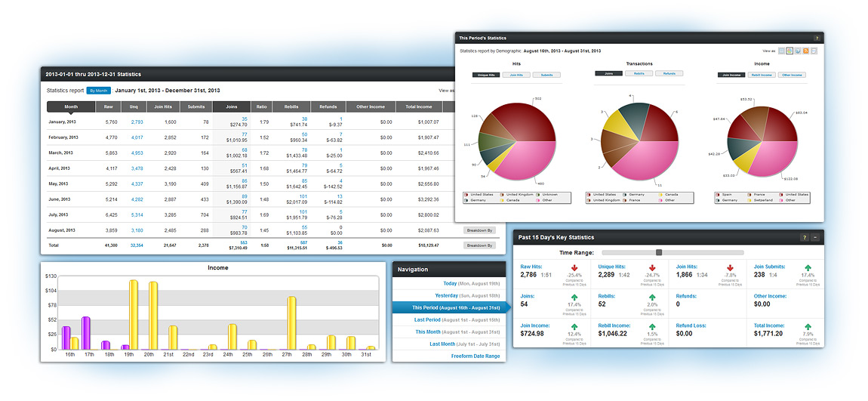The height and width of the screenshot is (401, 868).
Task: Open the Join Income link in key statistics
Action: (534, 325)
